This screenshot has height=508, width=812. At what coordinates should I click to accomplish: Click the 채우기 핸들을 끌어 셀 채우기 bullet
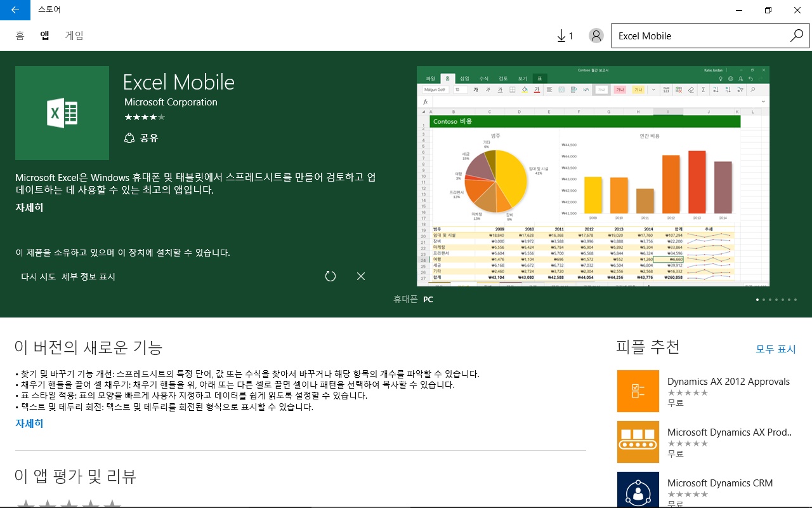(x=235, y=385)
